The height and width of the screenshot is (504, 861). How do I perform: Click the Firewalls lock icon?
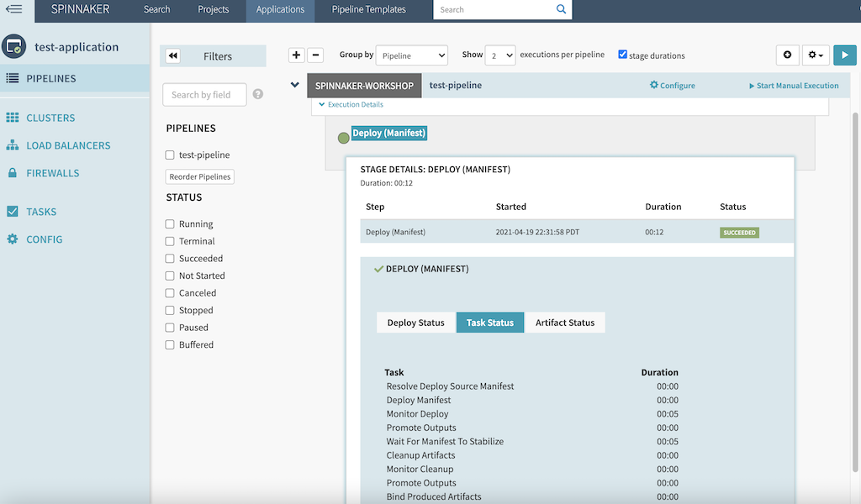[x=12, y=173]
